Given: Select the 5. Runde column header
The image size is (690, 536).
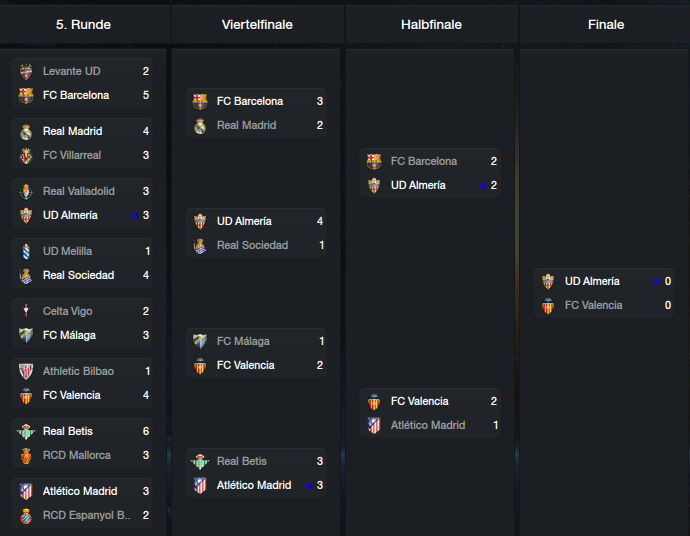Looking at the screenshot, I should click(84, 25).
